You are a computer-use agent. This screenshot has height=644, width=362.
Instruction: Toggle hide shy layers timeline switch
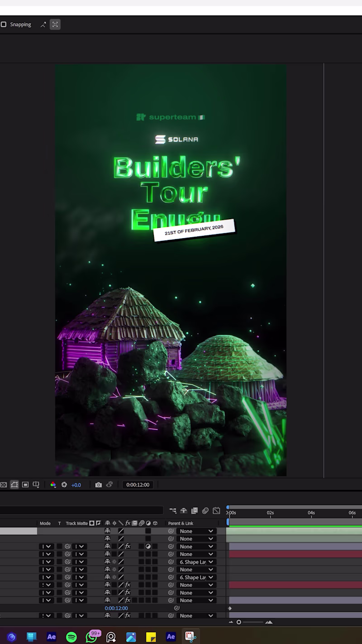point(184,510)
